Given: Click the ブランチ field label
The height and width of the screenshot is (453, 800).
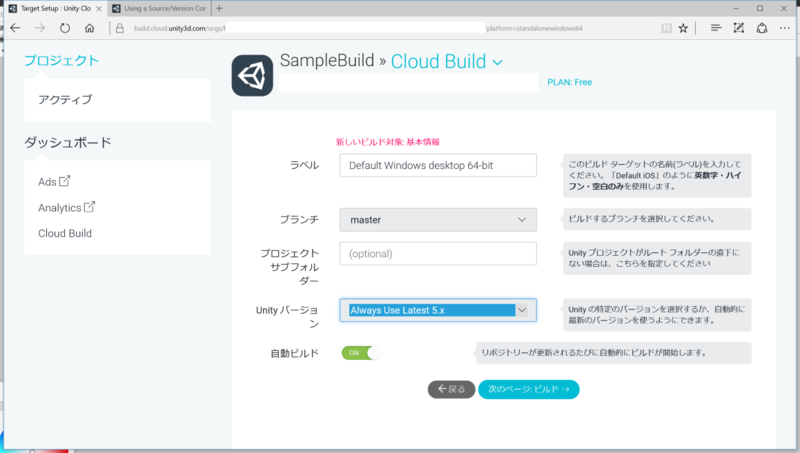Looking at the screenshot, I should tap(299, 219).
